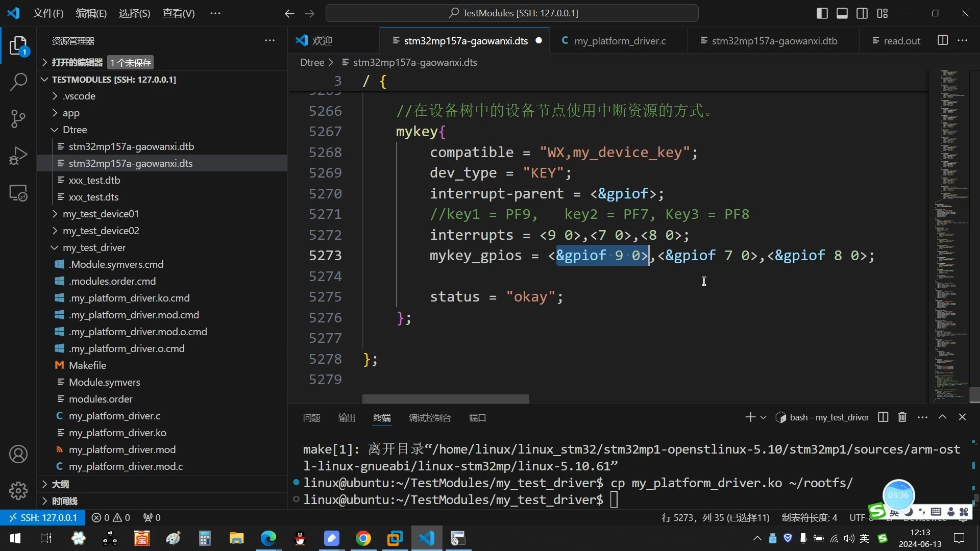
Task: Kill the terminal with trash icon
Action: (902, 417)
